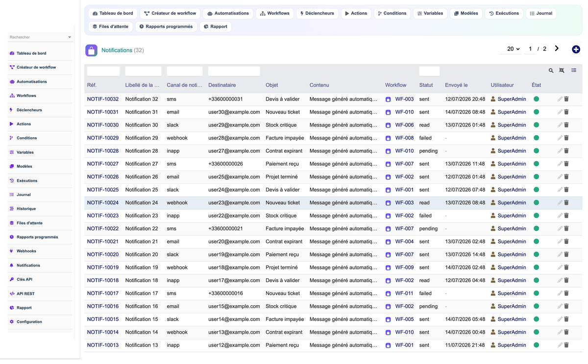Image resolution: width=588 pixels, height=364 pixels.
Task: Delete row NOTIF-10022 with trash icon
Action: (566, 229)
